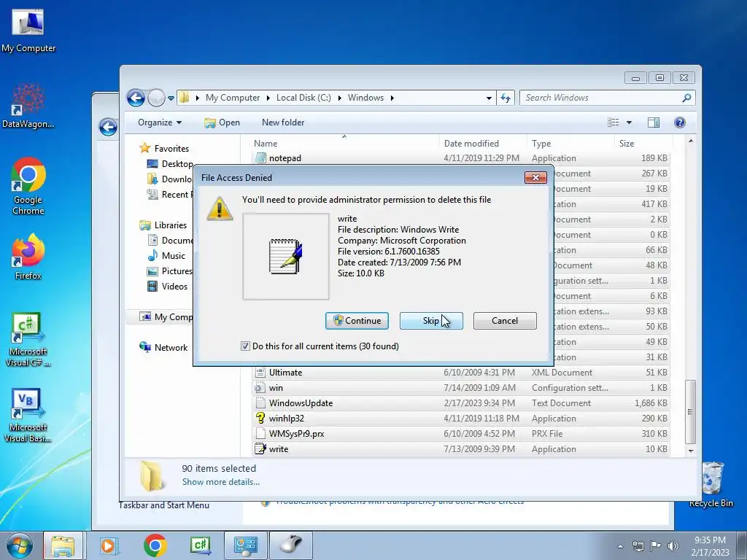
Task: Click My Computer in the address breadcrumb
Action: pos(233,98)
